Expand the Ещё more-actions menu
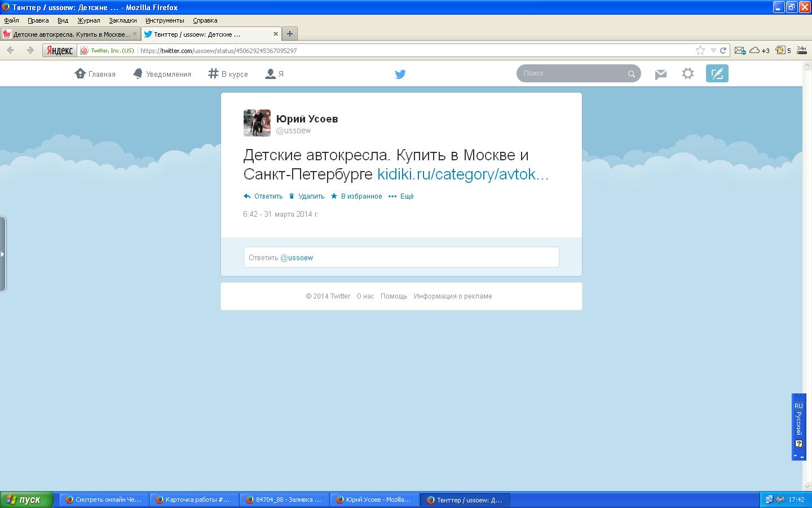This screenshot has width=812, height=508. tap(401, 196)
